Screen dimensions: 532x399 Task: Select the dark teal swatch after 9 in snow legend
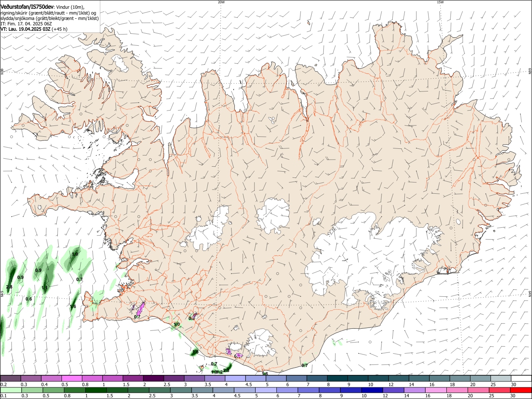click(358, 378)
